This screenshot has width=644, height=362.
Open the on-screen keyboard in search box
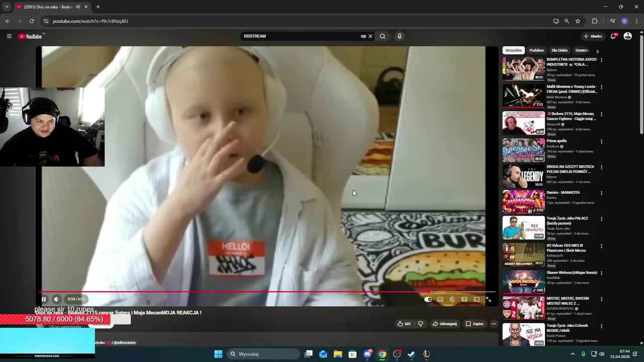pos(363,36)
